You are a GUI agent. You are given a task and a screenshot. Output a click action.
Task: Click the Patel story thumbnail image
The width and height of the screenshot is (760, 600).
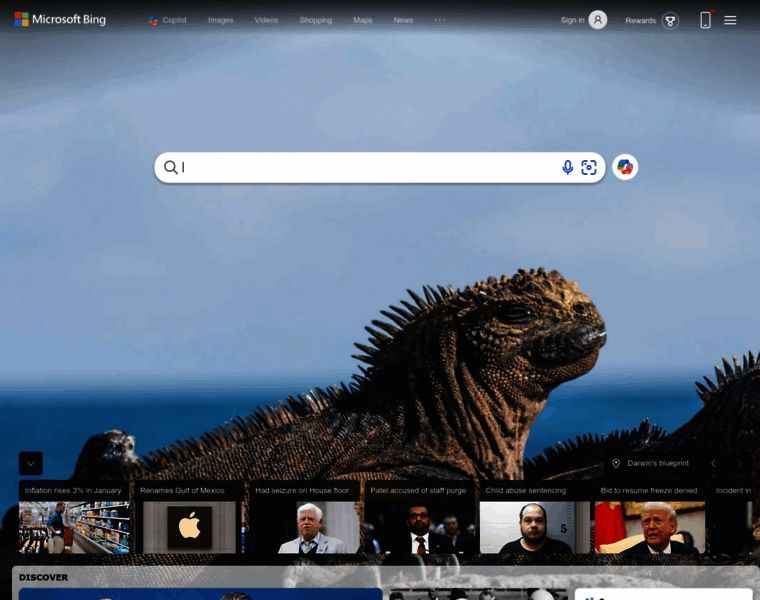click(420, 527)
